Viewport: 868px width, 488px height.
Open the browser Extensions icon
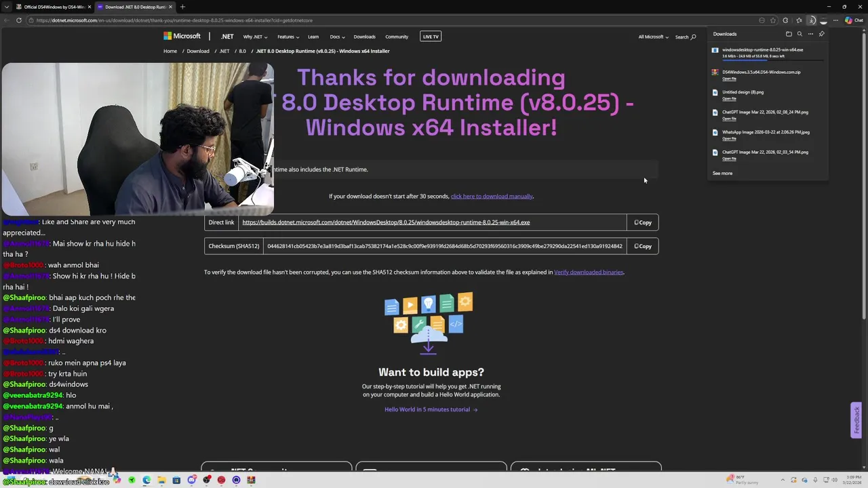tap(785, 20)
